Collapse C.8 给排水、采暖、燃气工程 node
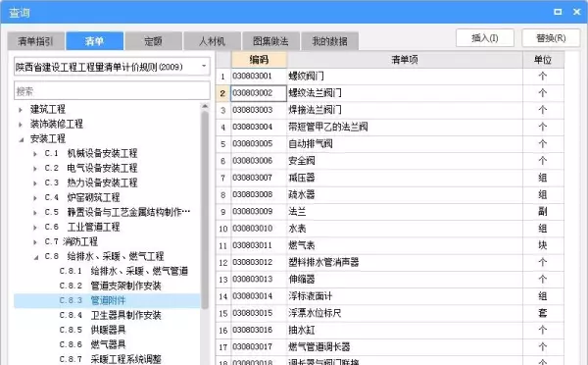 tap(36, 257)
